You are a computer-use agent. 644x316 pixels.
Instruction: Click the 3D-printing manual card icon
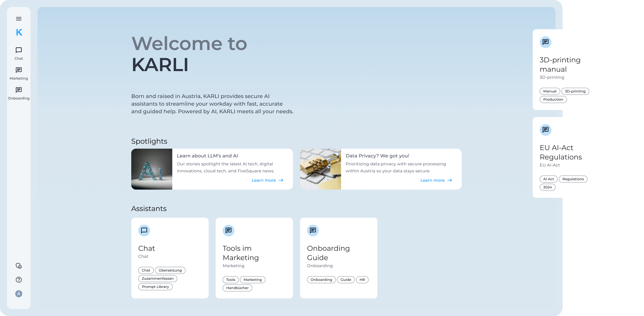coord(545,42)
